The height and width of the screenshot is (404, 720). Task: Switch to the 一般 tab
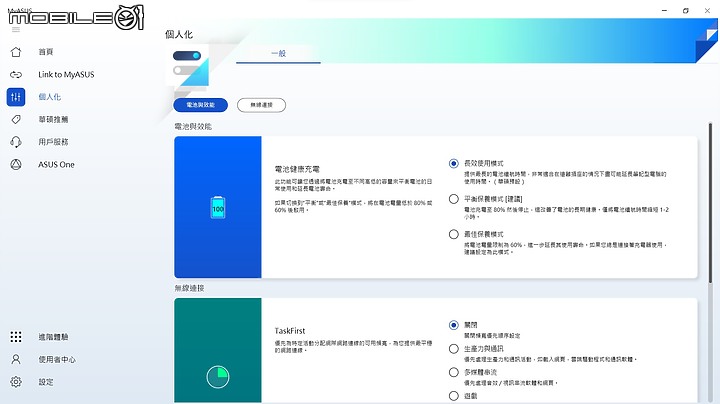pos(278,53)
